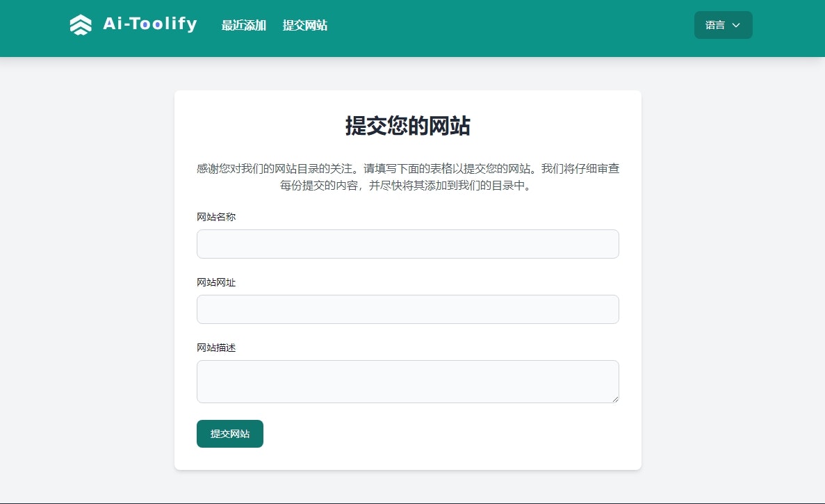Click the 网站名称 field label

tap(216, 217)
